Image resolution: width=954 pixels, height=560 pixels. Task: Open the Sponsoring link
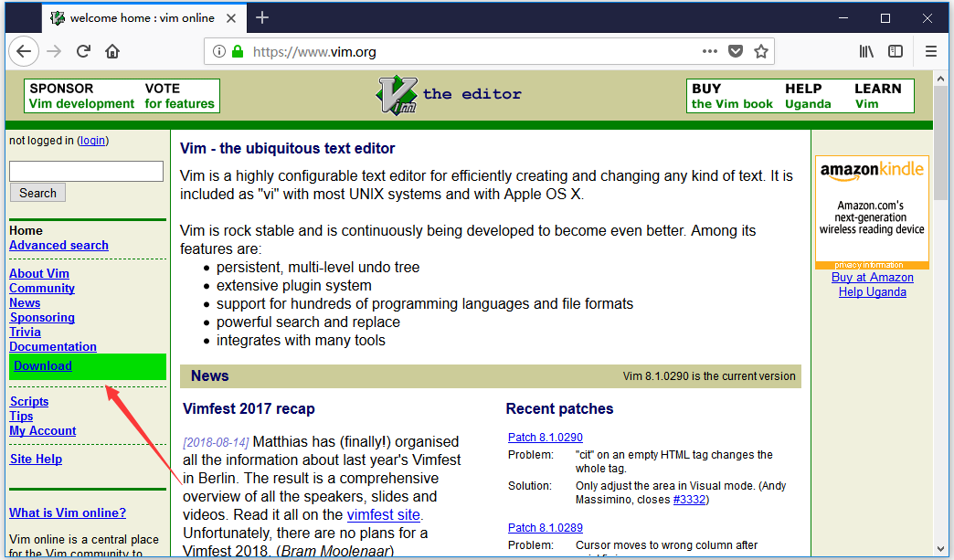tap(42, 317)
